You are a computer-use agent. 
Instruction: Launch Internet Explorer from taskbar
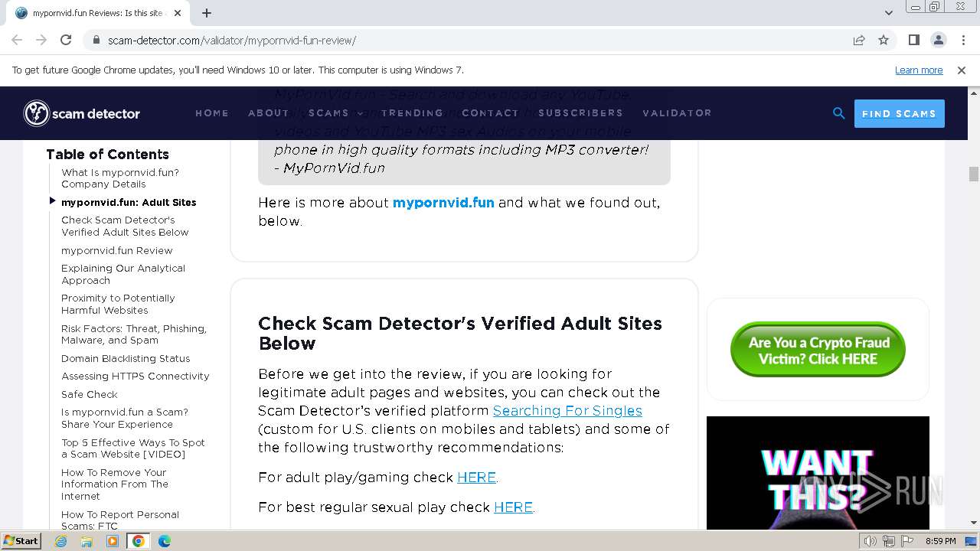[x=61, y=541]
